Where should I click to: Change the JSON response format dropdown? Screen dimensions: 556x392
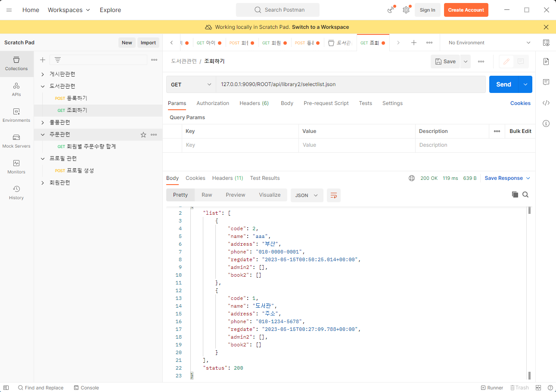[x=307, y=195]
